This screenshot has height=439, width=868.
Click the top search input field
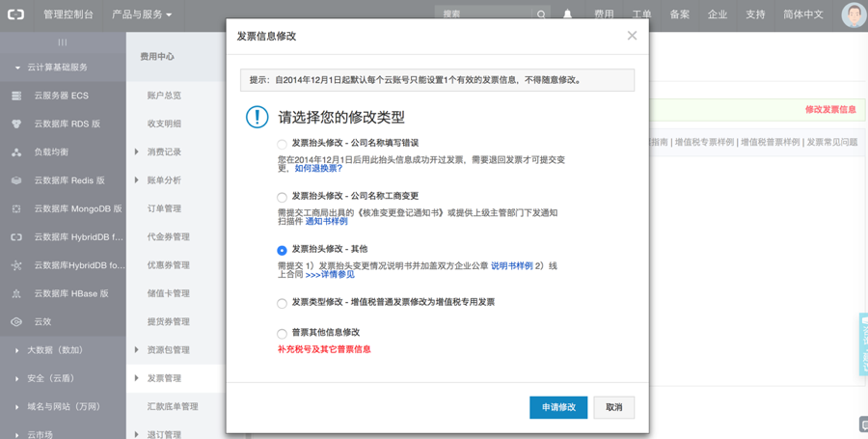click(483, 14)
